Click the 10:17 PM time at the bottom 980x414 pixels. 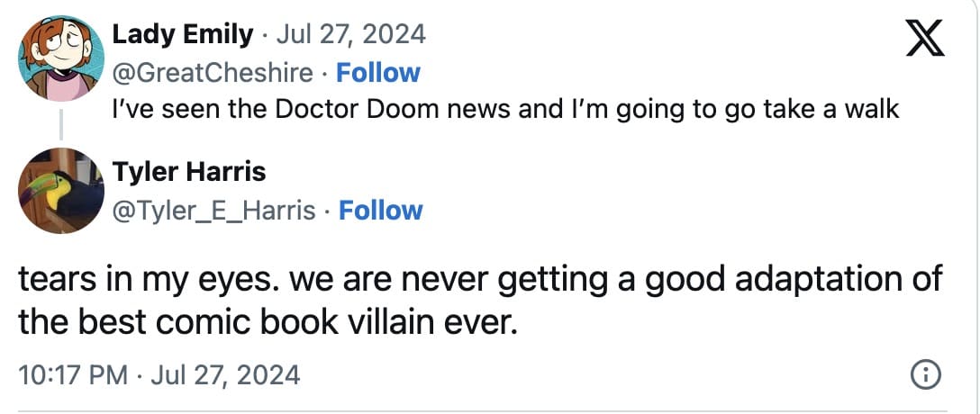[x=73, y=374]
